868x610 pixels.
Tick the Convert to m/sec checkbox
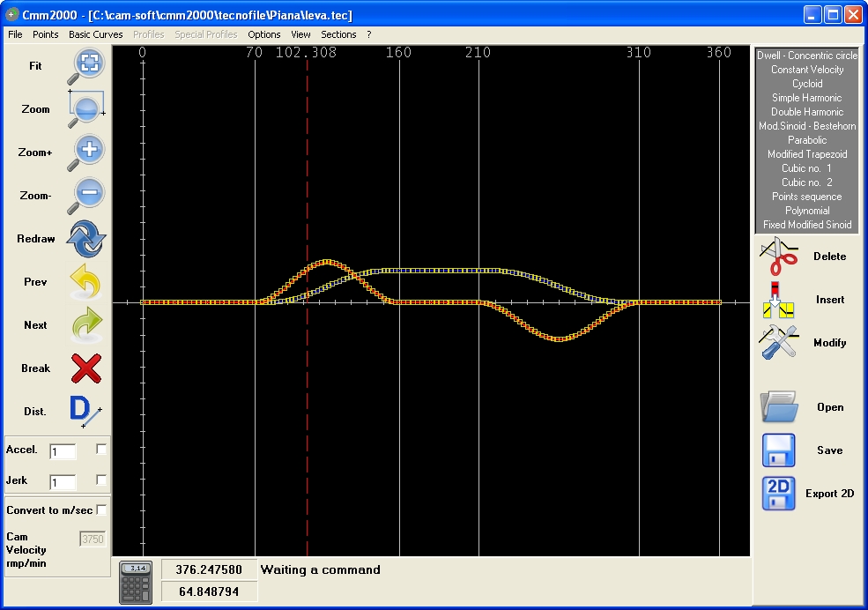[101, 510]
